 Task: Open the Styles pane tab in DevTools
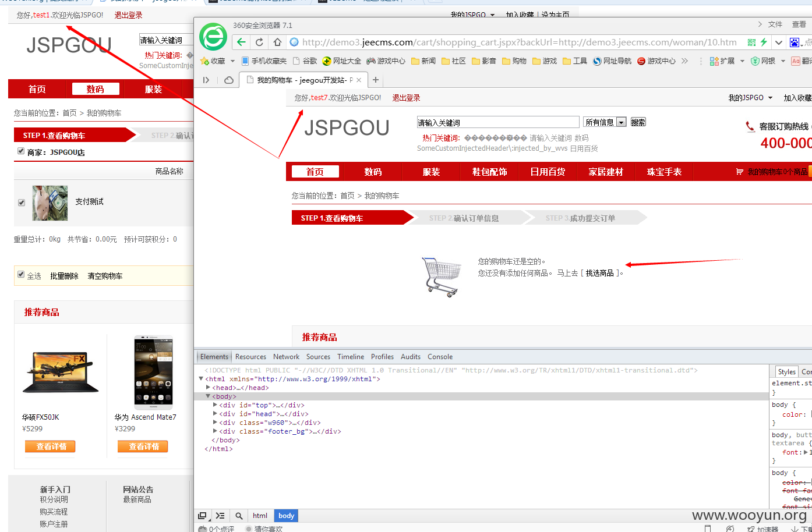click(x=786, y=371)
